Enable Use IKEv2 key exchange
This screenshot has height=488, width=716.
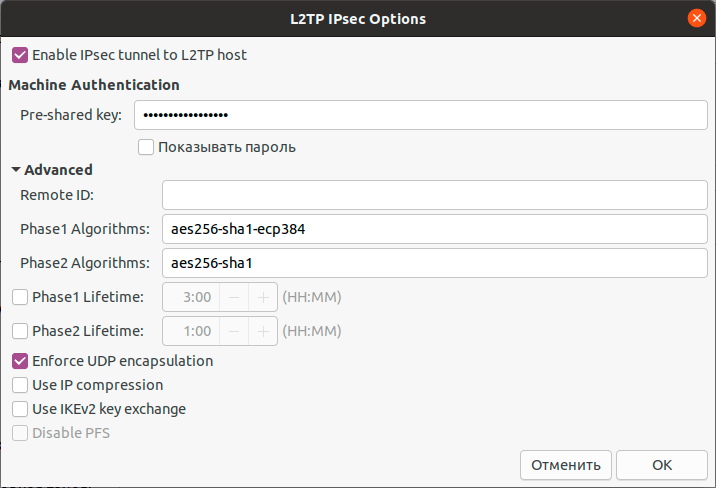click(20, 409)
